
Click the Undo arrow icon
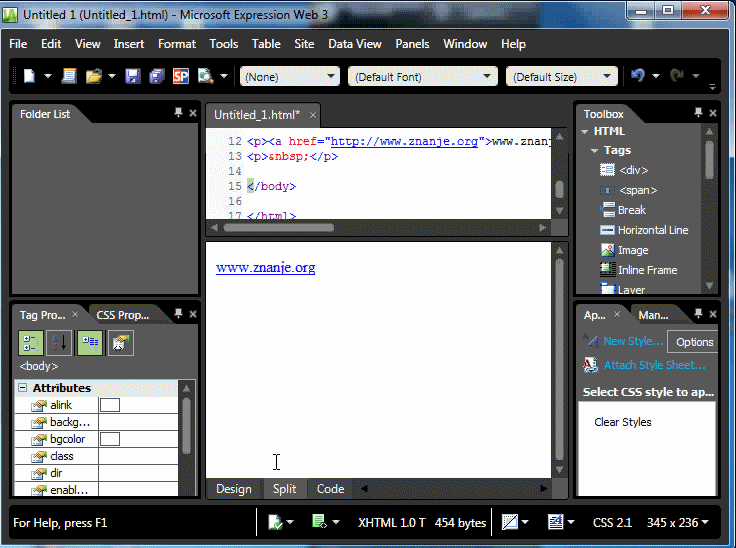tap(637, 76)
